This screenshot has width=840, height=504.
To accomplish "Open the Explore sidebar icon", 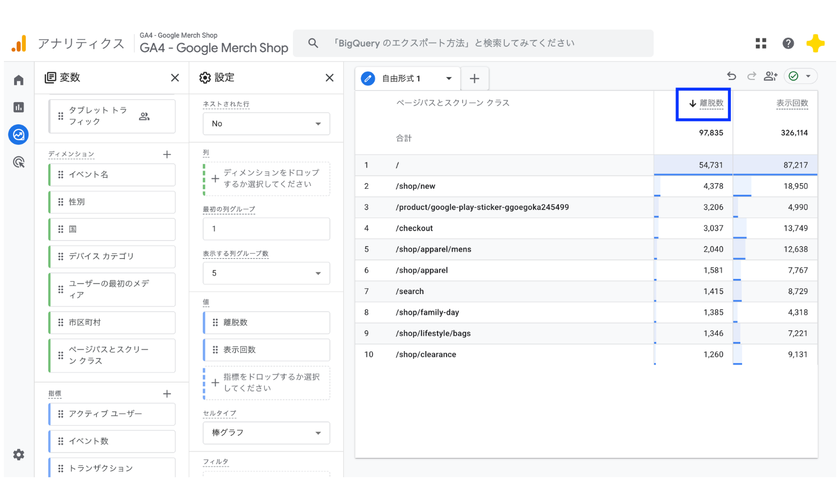I will pyautogui.click(x=18, y=134).
